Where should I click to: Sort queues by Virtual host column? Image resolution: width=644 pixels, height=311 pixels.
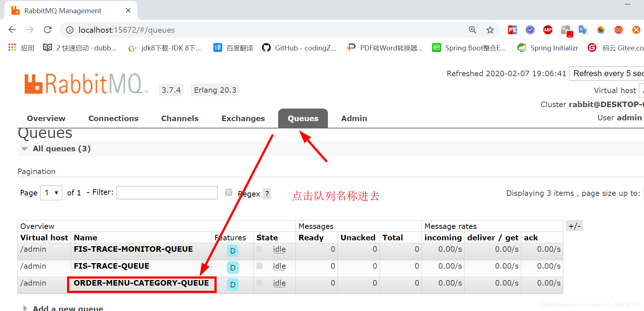[x=44, y=238]
